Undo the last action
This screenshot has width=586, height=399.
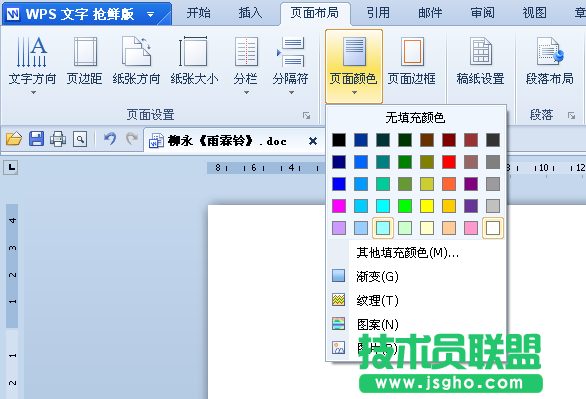coord(110,139)
